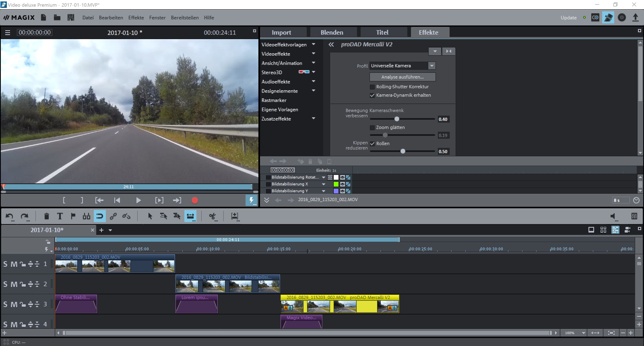Select the timeline mode view icon
644x346 pixels.
(615, 230)
